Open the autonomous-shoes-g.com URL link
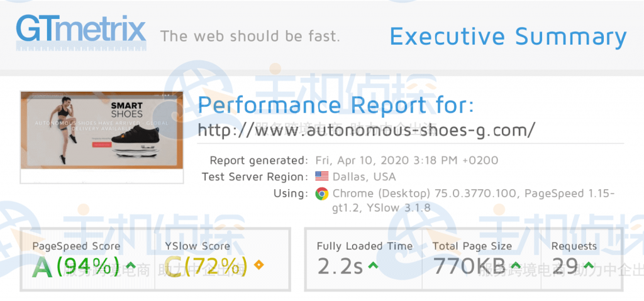The height and width of the screenshot is (301, 644). (367, 130)
